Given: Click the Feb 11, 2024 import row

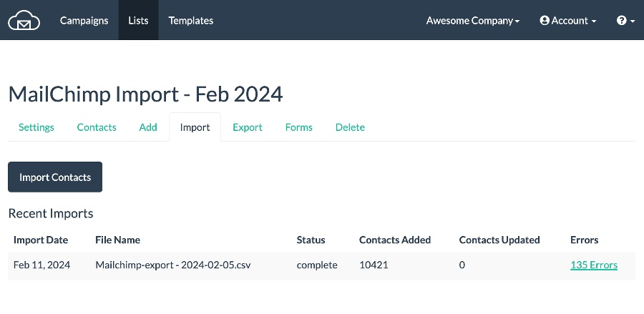Looking at the screenshot, I should (321, 266).
